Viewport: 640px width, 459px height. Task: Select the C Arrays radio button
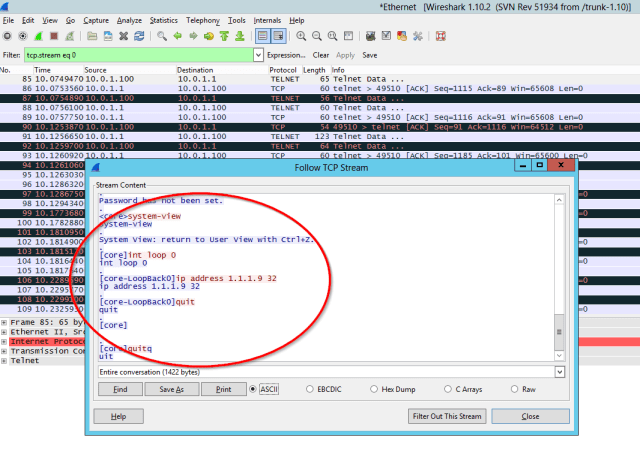tap(448, 389)
